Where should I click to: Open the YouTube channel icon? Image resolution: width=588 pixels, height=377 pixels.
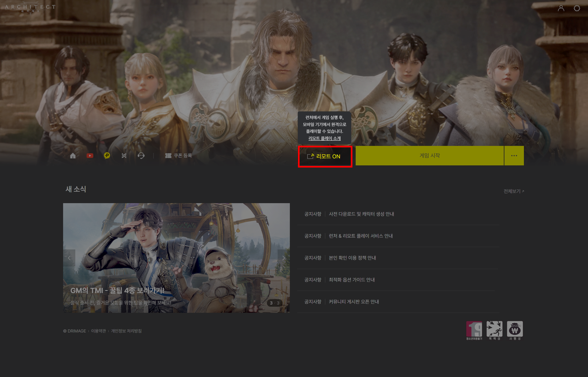pyautogui.click(x=90, y=156)
